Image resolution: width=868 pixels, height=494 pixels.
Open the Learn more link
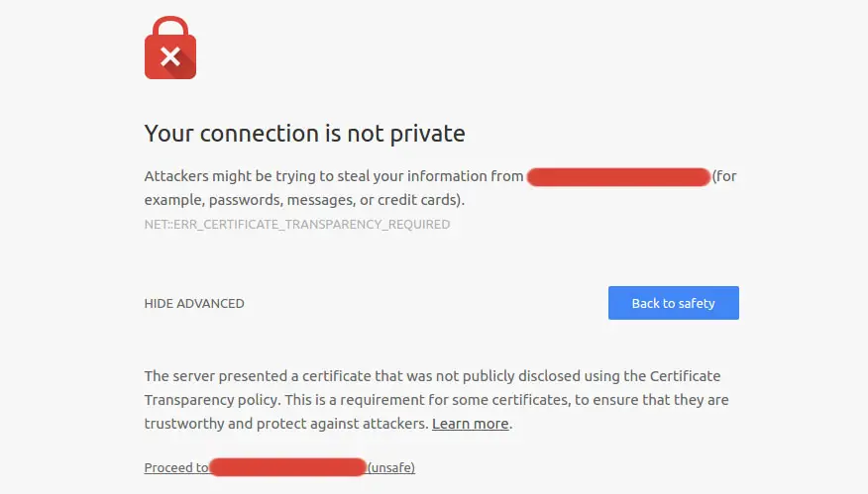pos(470,424)
